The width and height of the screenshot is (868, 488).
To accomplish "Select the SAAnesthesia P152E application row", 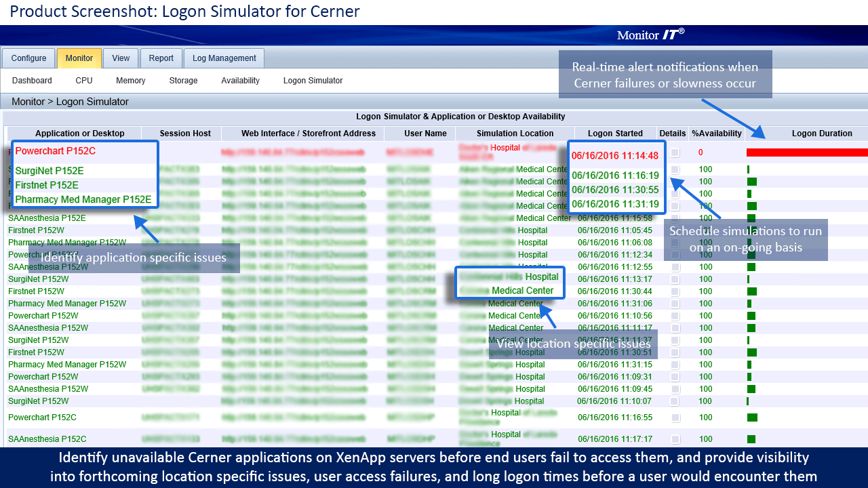I will 47,218.
